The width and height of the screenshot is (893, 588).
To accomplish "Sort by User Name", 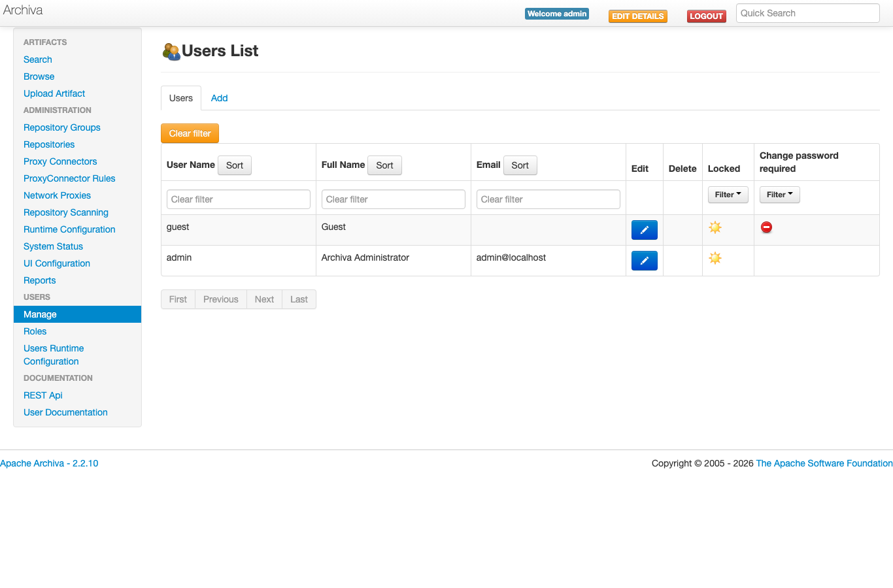I will (234, 165).
